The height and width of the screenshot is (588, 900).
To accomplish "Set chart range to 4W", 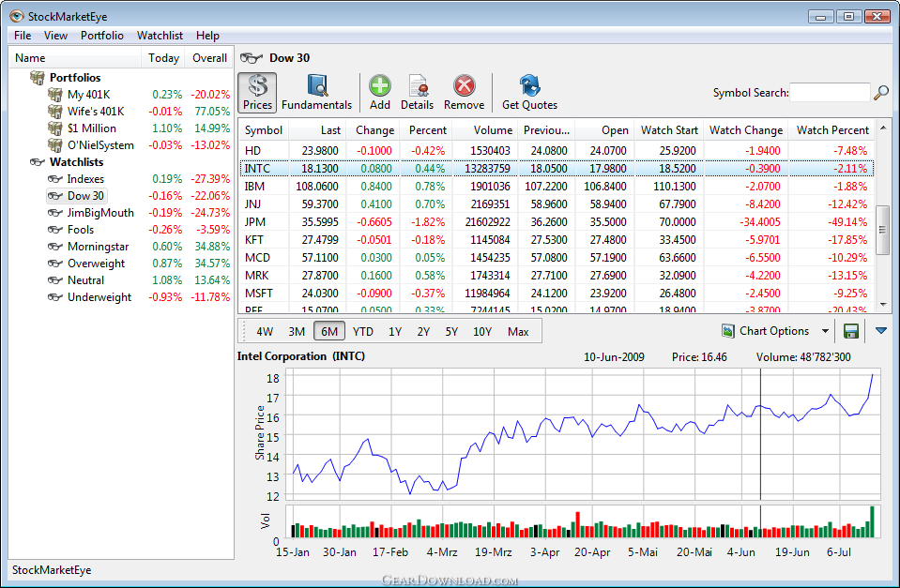I will pyautogui.click(x=265, y=332).
